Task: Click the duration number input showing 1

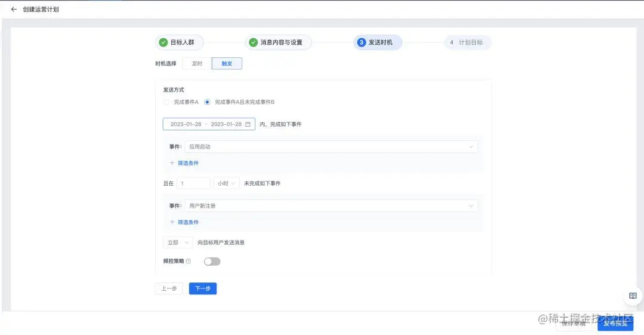Action: [x=193, y=183]
